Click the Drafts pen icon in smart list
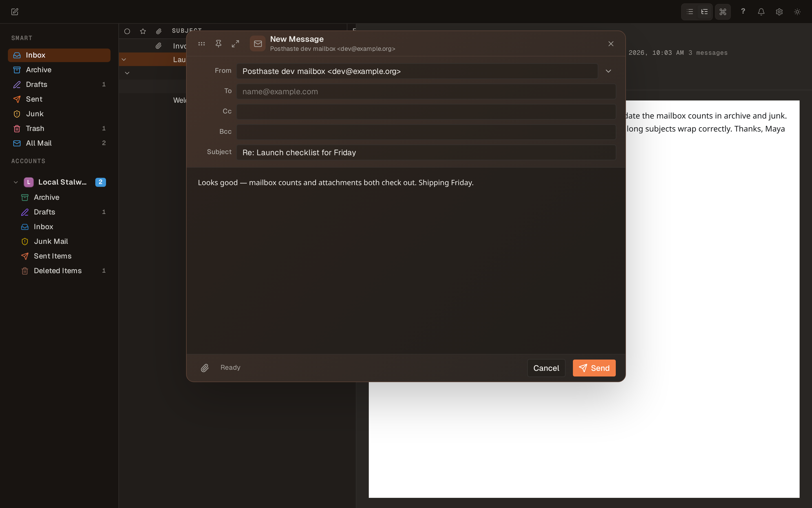 pos(17,85)
